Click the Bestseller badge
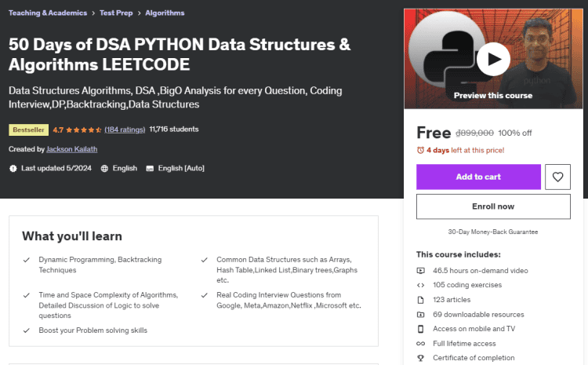The image size is (588, 365). pos(28,130)
